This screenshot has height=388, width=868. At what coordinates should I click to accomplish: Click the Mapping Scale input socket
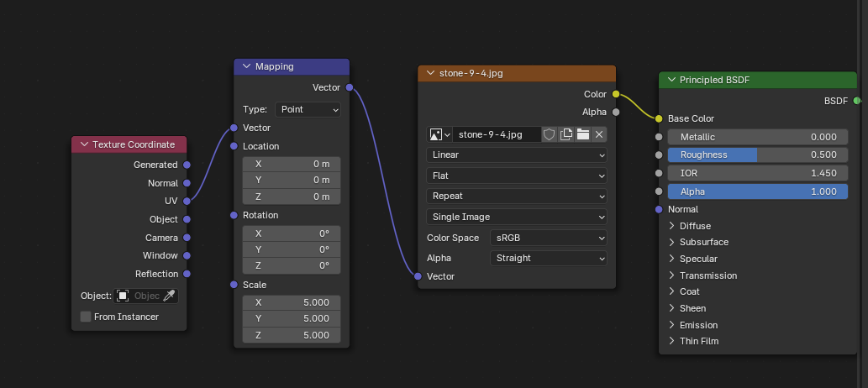[x=234, y=285]
